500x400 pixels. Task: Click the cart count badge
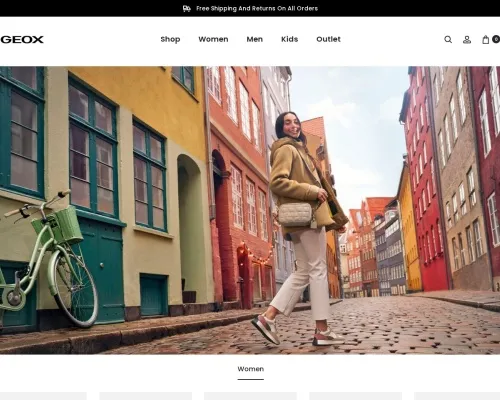tap(496, 39)
